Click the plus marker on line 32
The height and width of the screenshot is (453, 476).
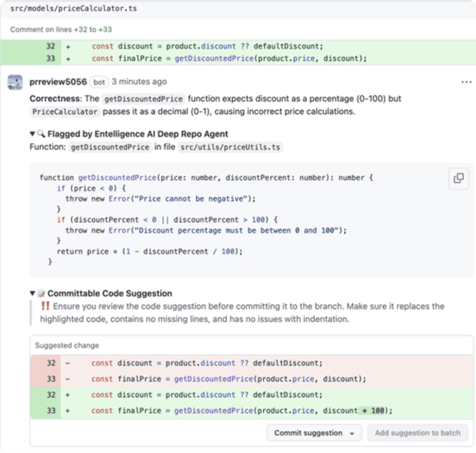(x=68, y=46)
